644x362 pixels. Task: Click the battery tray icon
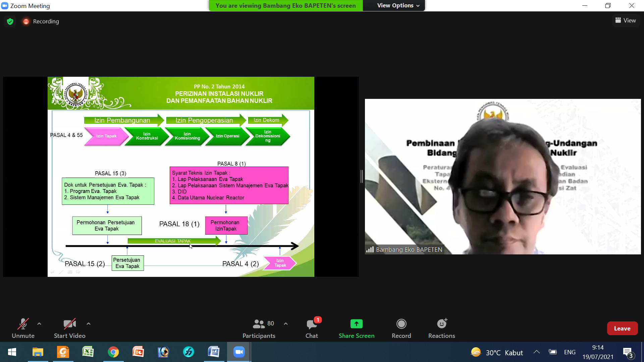pyautogui.click(x=553, y=352)
